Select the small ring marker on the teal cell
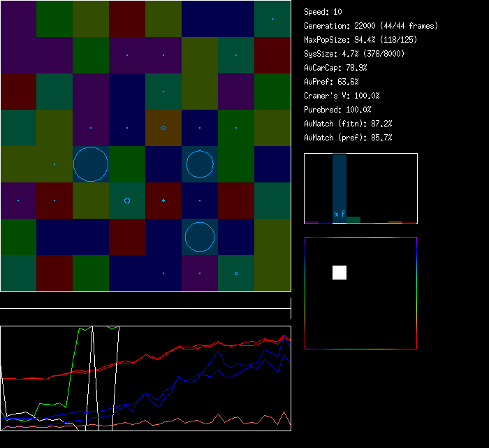Viewport: 489px width, 448px height. (127, 201)
